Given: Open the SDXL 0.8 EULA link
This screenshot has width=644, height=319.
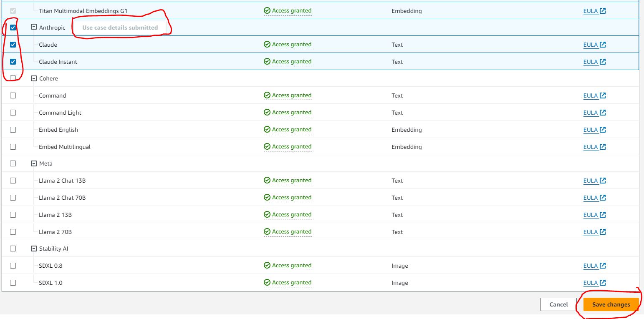Looking at the screenshot, I should point(594,266).
